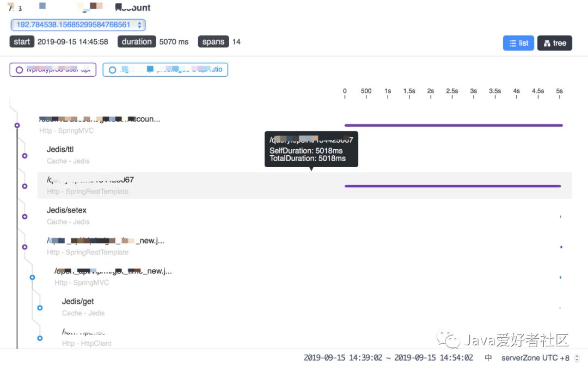This screenshot has height=366, width=588.
Task: Switch to list view
Action: 518,43
